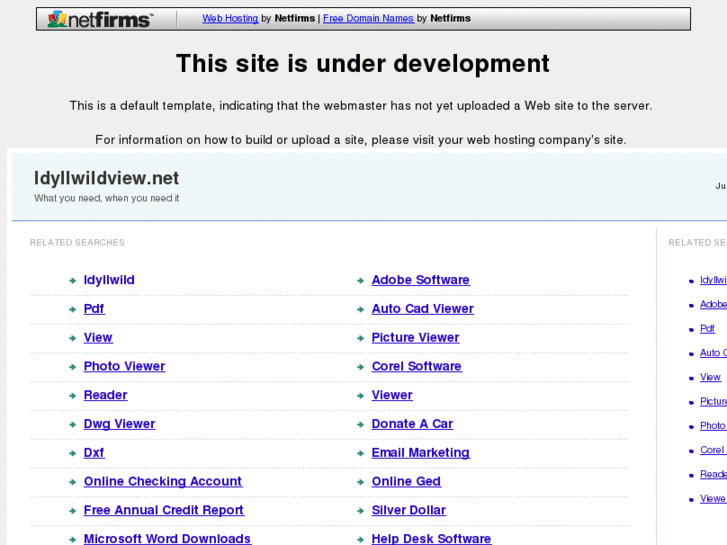Click the Viewer search link
The height and width of the screenshot is (545, 727).
(392, 395)
